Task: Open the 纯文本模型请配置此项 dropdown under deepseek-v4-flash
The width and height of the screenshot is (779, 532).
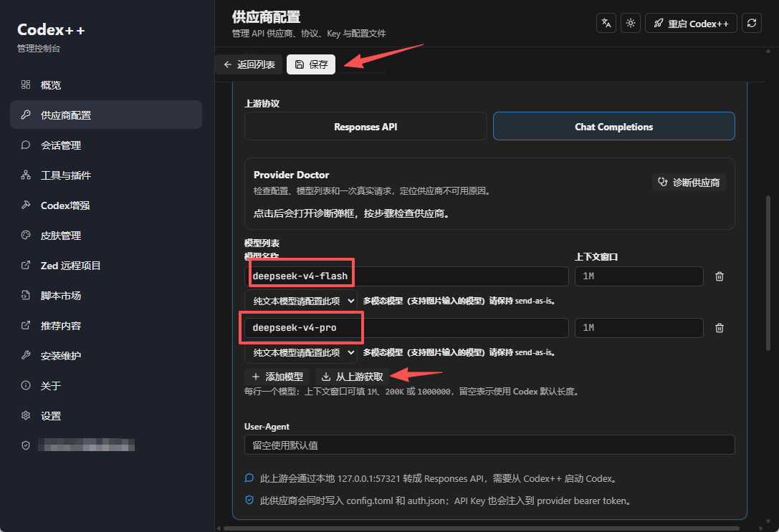Action: [x=301, y=301]
